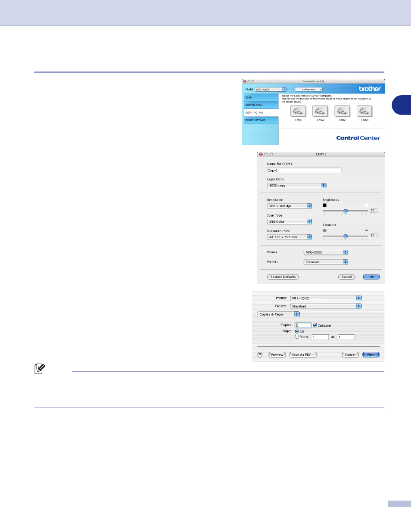This screenshot has height=532, width=411.
Task: Click the Copy3 button icon in ControlCenter
Action: 342,111
